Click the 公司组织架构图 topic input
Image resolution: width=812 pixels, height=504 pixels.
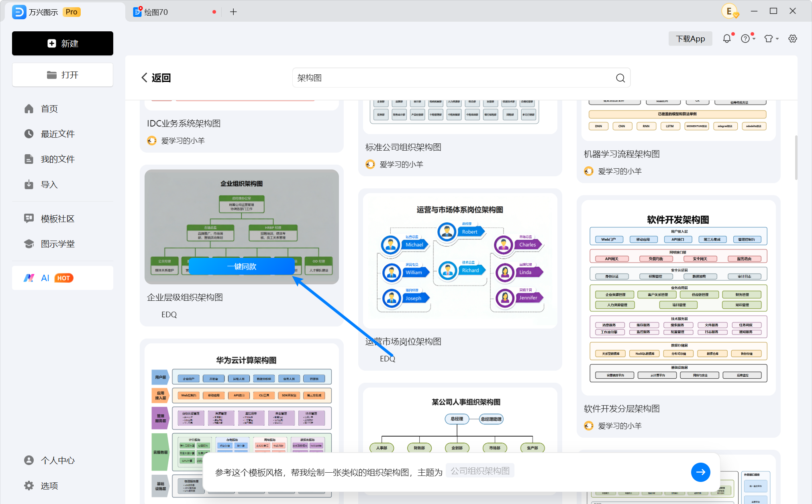(x=480, y=471)
